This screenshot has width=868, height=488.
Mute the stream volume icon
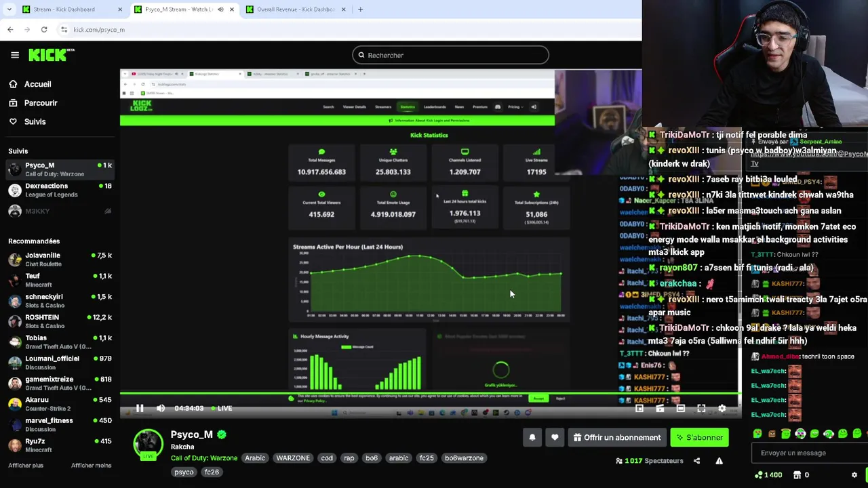click(161, 408)
